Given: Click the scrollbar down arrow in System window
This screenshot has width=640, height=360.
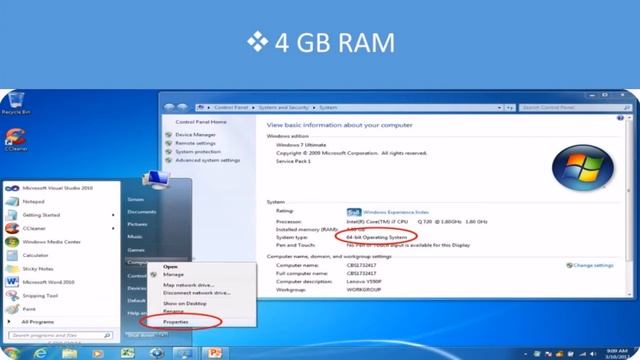Looking at the screenshot, I should pyautogui.click(x=629, y=294).
